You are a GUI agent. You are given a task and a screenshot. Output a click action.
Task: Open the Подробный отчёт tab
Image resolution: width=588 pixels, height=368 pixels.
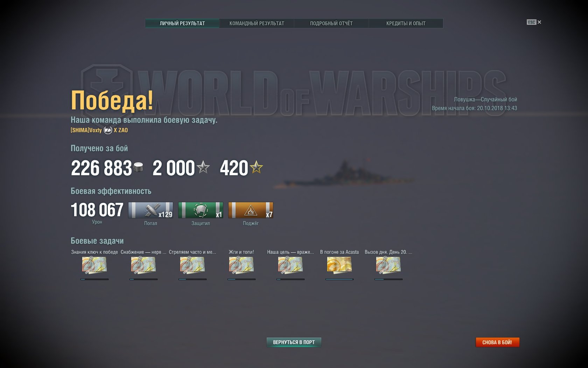point(331,23)
